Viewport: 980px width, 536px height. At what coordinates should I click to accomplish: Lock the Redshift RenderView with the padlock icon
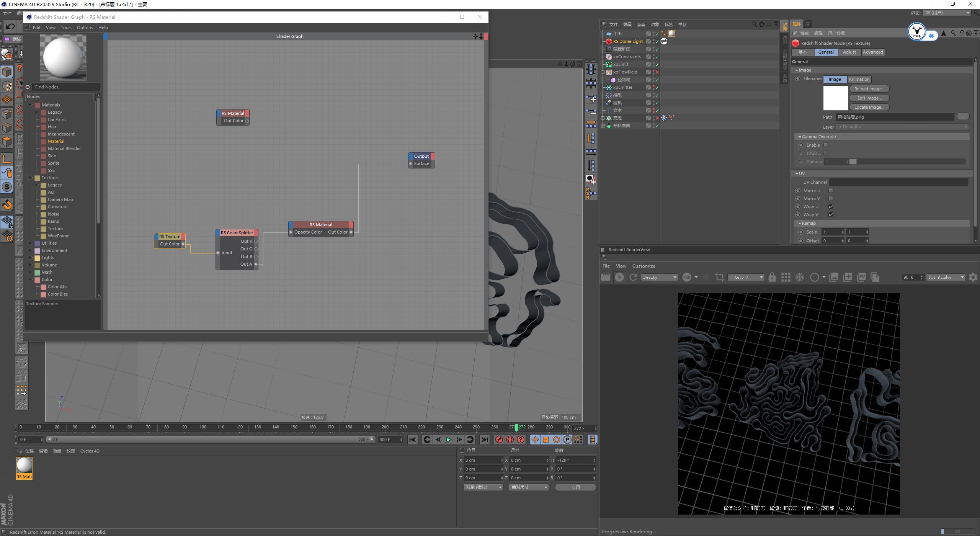point(772,277)
